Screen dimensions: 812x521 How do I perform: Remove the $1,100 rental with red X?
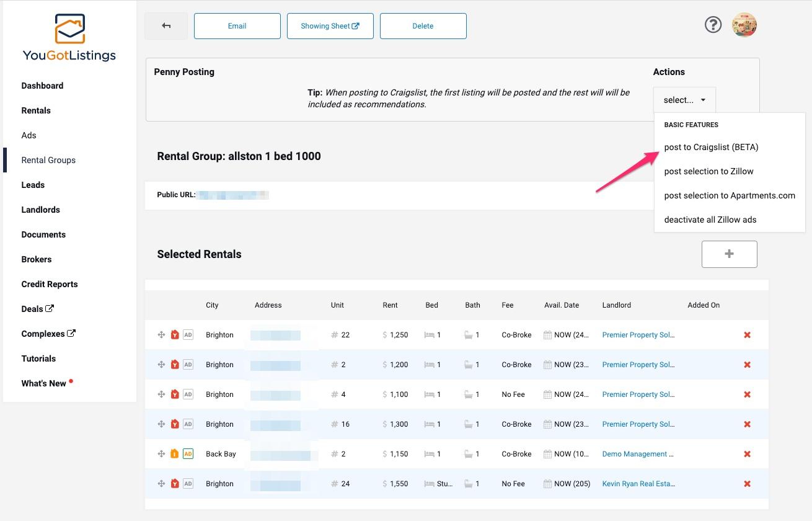(x=747, y=394)
